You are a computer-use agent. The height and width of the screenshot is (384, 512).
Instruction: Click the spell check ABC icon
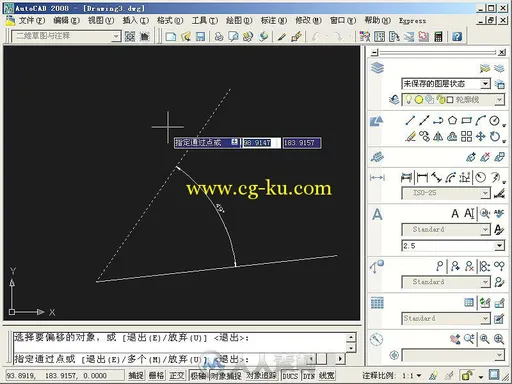click(499, 213)
